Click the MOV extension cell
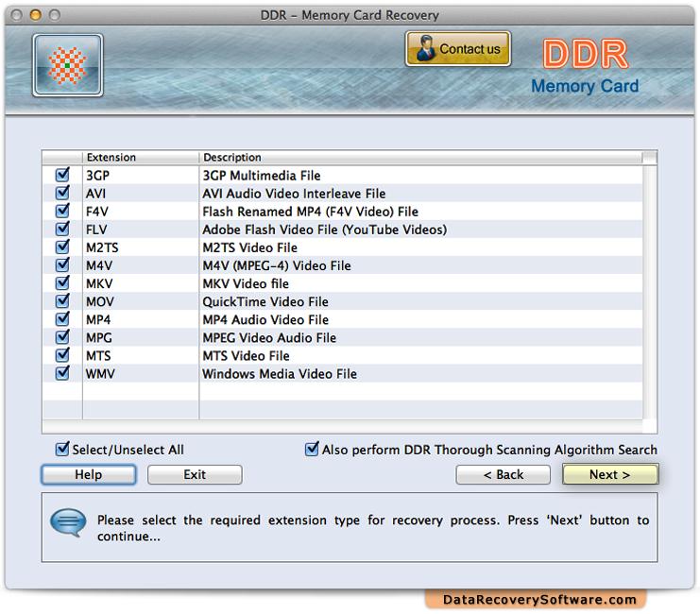This screenshot has width=700, height=614. point(141,301)
